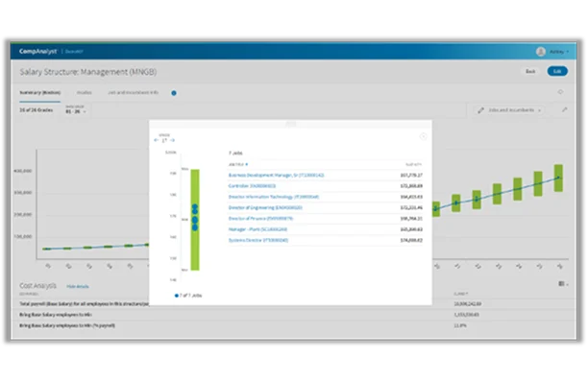Open the Grades tab

pyautogui.click(x=84, y=92)
